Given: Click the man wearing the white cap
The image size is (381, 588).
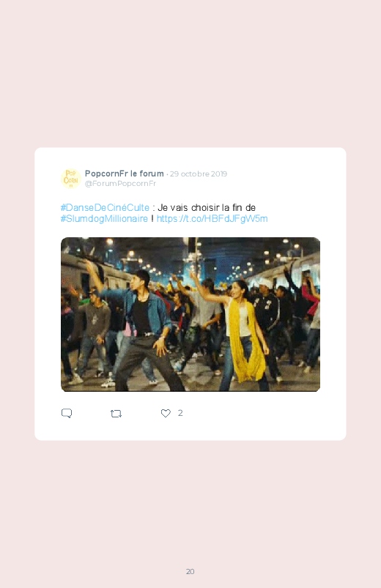Looking at the screenshot, I should click(267, 322).
